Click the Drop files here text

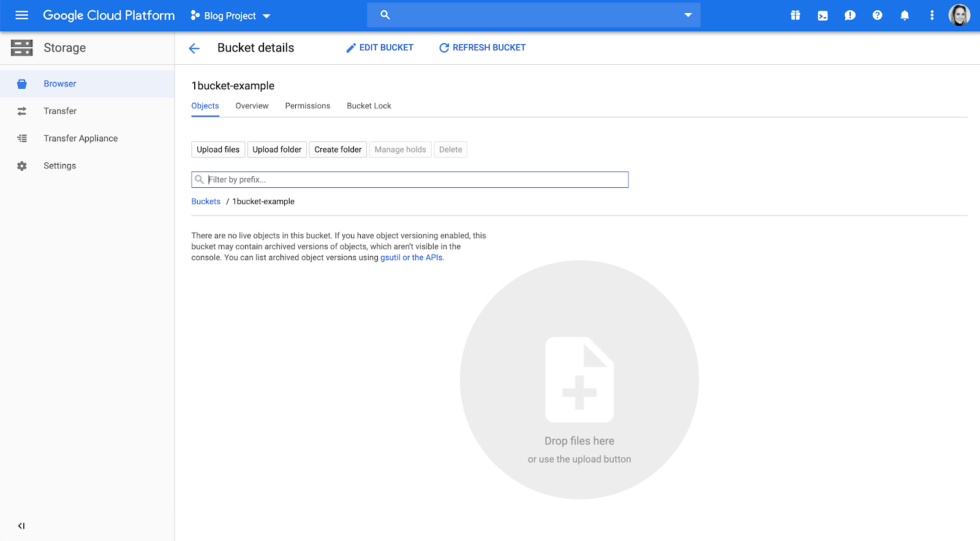pyautogui.click(x=579, y=441)
